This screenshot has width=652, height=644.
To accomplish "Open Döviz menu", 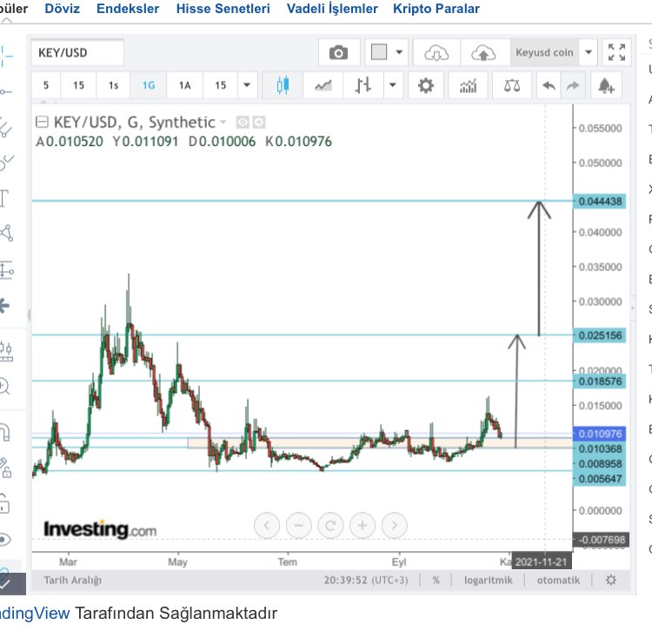I will (63, 9).
